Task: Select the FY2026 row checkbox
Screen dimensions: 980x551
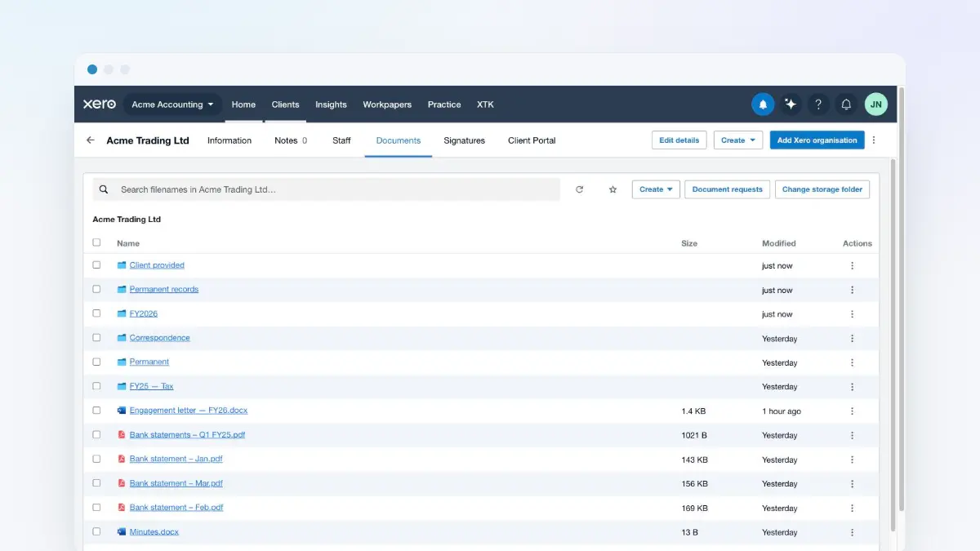Action: tap(96, 313)
